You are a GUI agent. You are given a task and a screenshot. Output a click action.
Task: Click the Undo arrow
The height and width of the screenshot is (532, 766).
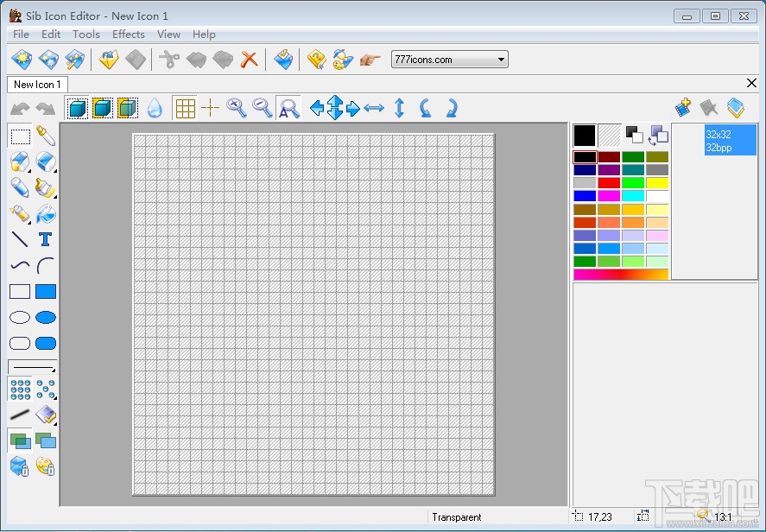click(x=20, y=109)
